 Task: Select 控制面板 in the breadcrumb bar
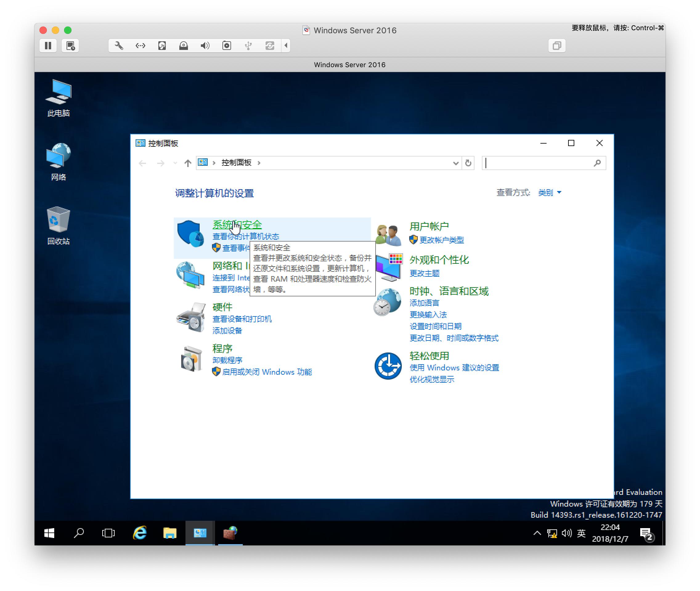point(236,163)
